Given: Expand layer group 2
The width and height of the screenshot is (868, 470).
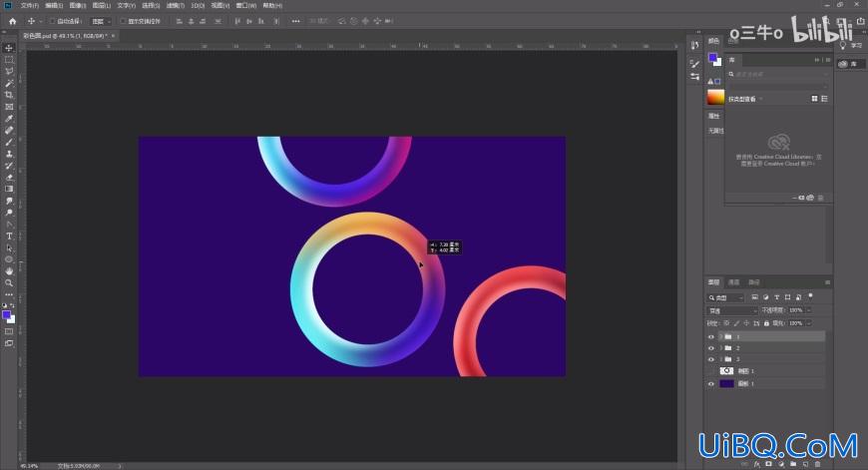Looking at the screenshot, I should [x=721, y=348].
